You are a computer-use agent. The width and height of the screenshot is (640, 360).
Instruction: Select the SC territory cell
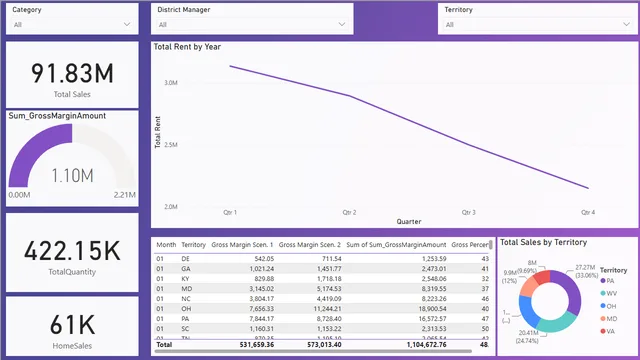[x=185, y=329]
